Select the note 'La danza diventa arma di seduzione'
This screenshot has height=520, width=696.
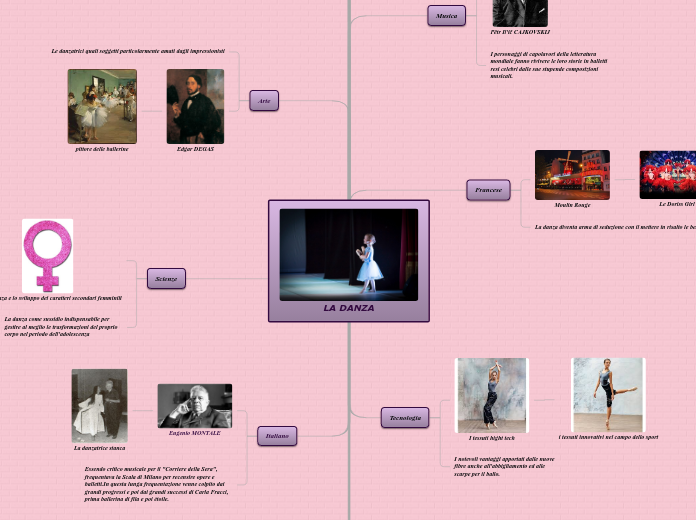click(615, 227)
